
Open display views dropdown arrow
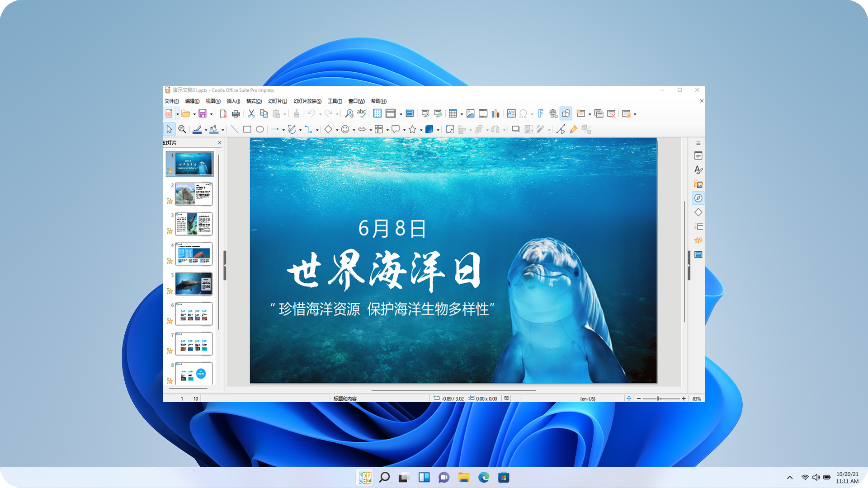coord(401,114)
